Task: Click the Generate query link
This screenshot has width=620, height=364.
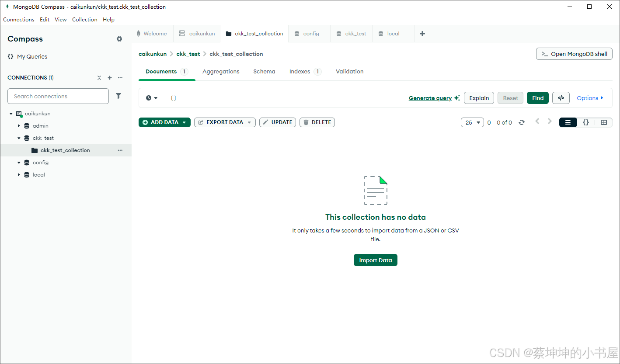Action: pos(431,98)
